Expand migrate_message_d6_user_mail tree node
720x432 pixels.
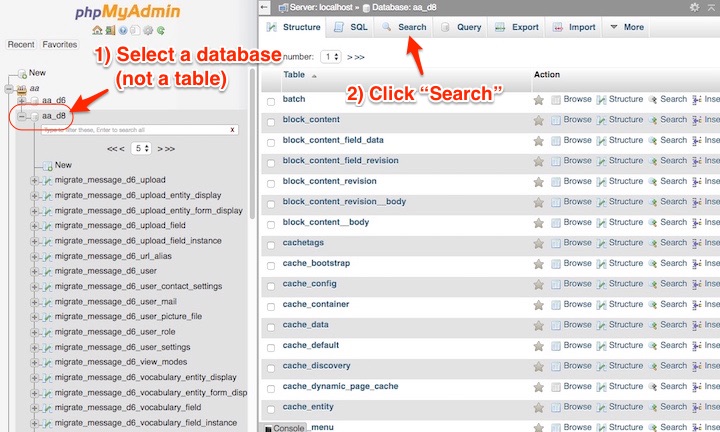pos(34,303)
